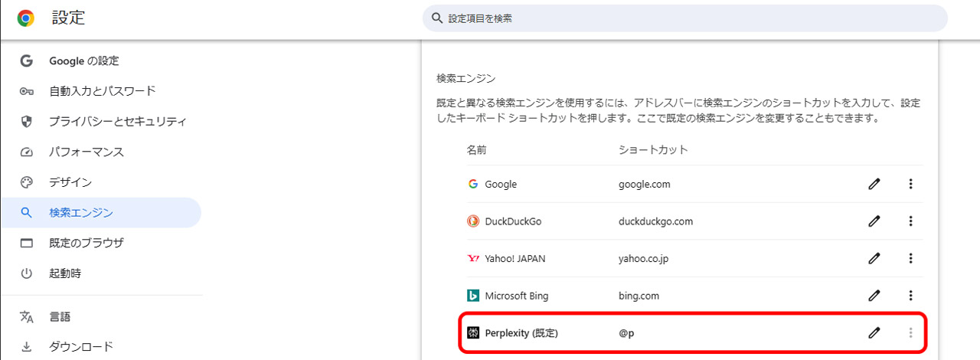
Task: Click the palette design icon
Action: click(x=27, y=182)
